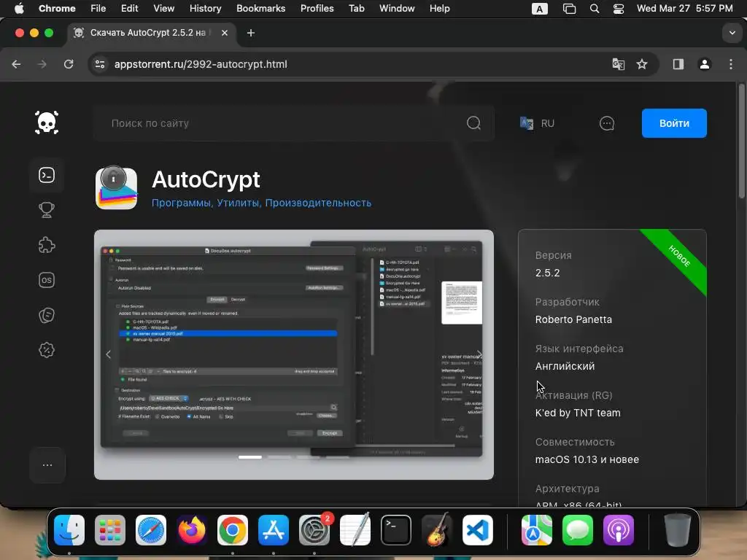Click the K'ed by TNT team text
This screenshot has width=747, height=560.
(578, 413)
